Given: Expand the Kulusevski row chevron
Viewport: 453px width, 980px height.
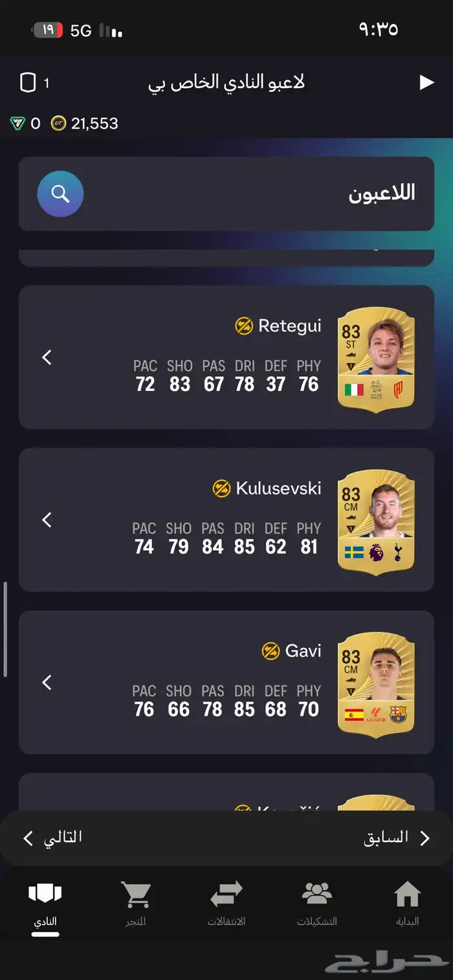Looking at the screenshot, I should pyautogui.click(x=47, y=519).
